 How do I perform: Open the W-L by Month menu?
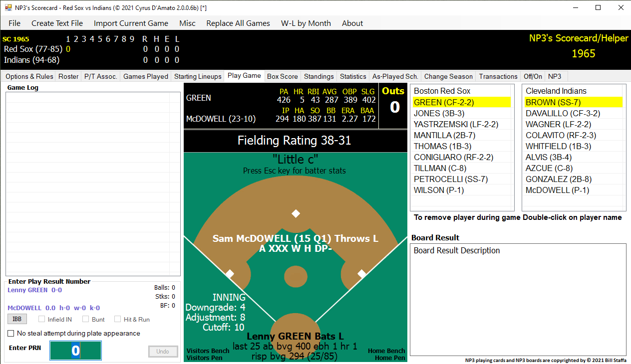coord(306,23)
